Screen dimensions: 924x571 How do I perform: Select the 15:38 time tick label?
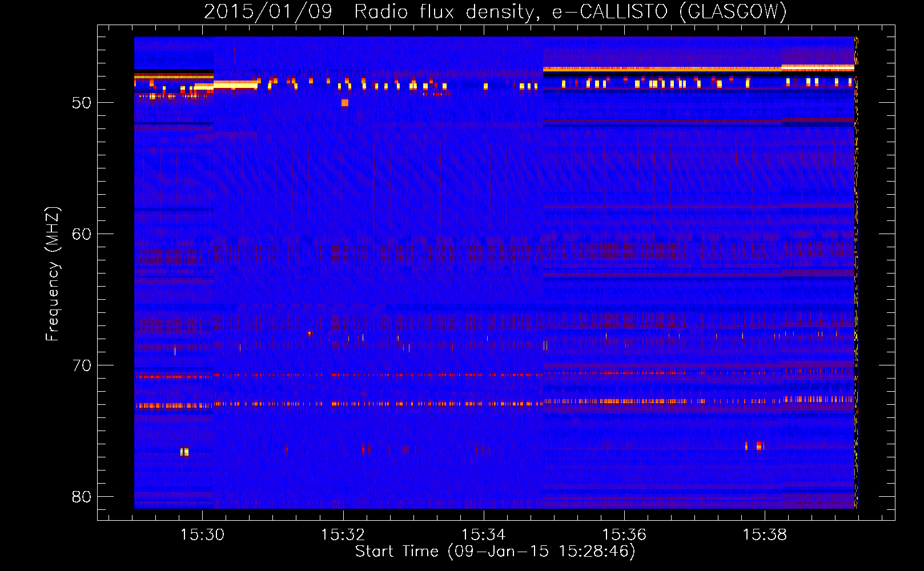pos(765,535)
